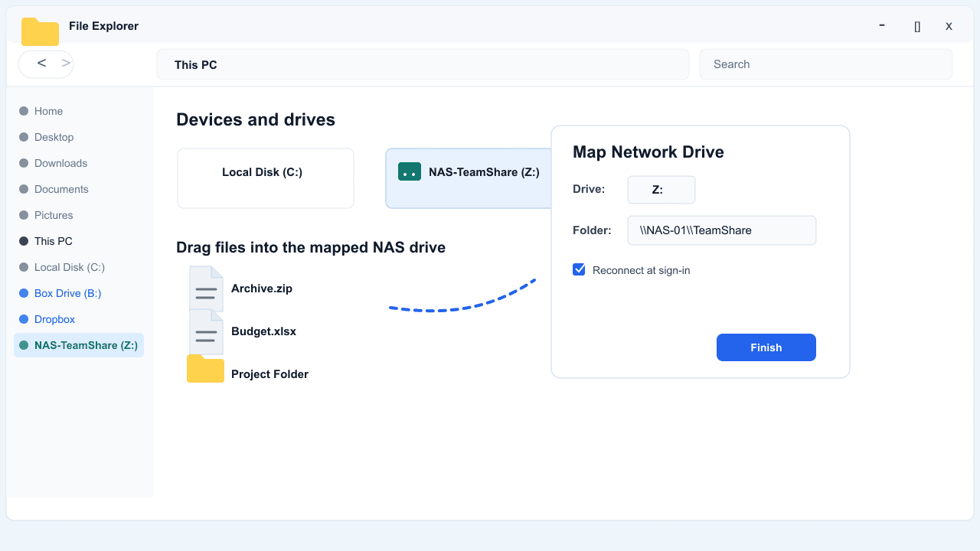Image resolution: width=980 pixels, height=551 pixels.
Task: Select the Budget.xlsx file icon
Action: 206,331
